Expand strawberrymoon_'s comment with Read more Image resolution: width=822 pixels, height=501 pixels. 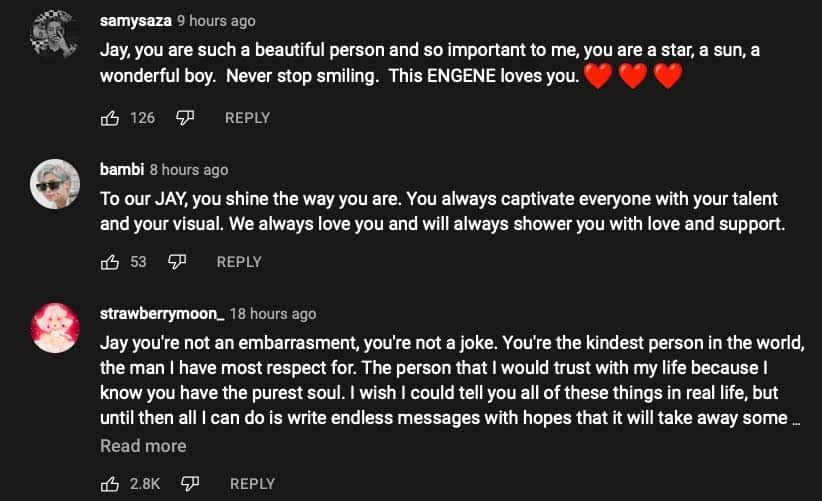[143, 446]
